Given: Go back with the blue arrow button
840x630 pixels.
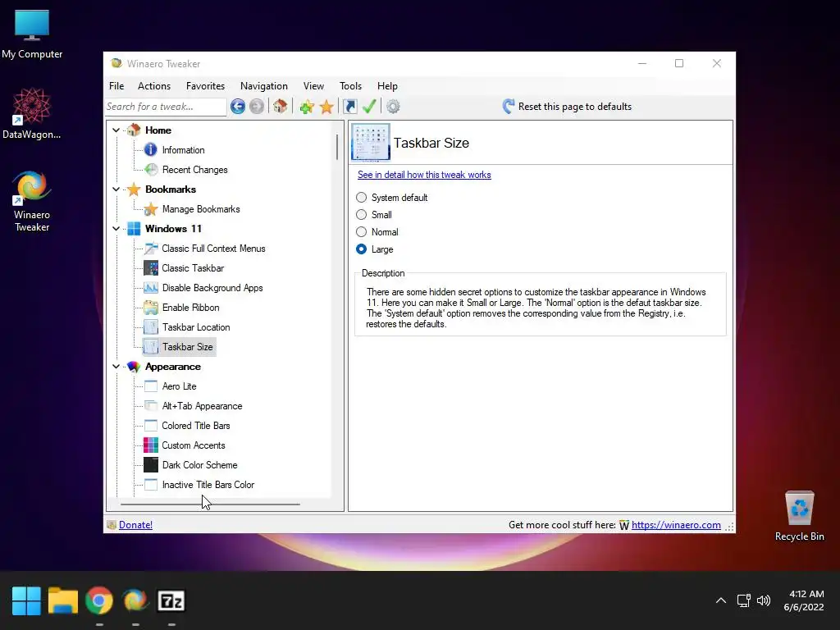Looking at the screenshot, I should click(x=238, y=107).
